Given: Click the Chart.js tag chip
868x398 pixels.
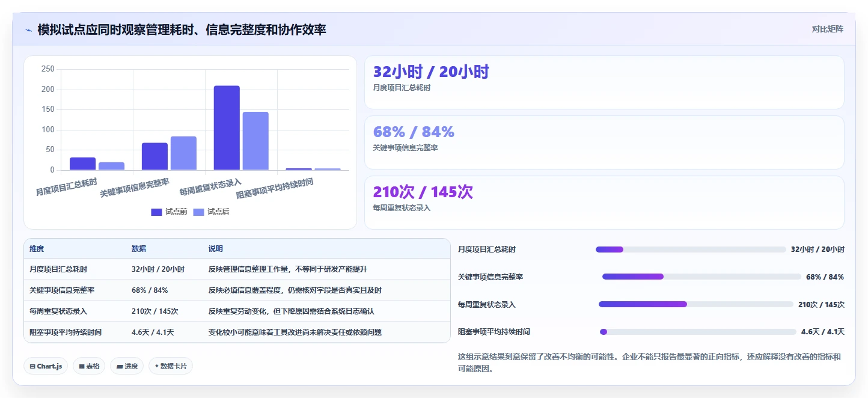Looking at the screenshot, I should 46,366.
